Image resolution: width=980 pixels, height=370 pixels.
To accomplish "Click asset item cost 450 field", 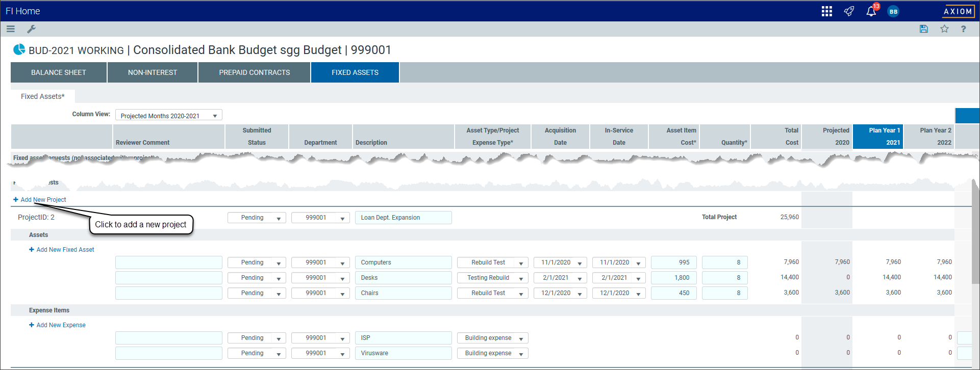I will coord(674,293).
